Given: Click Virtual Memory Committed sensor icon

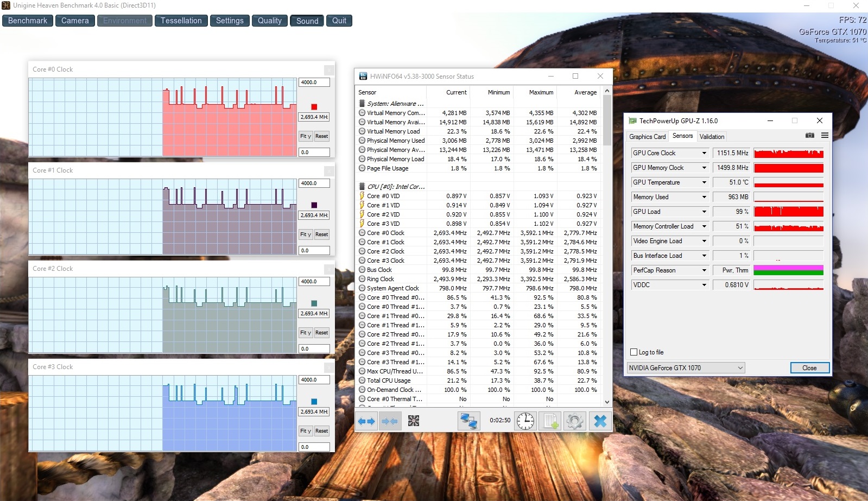Looking at the screenshot, I should [362, 113].
